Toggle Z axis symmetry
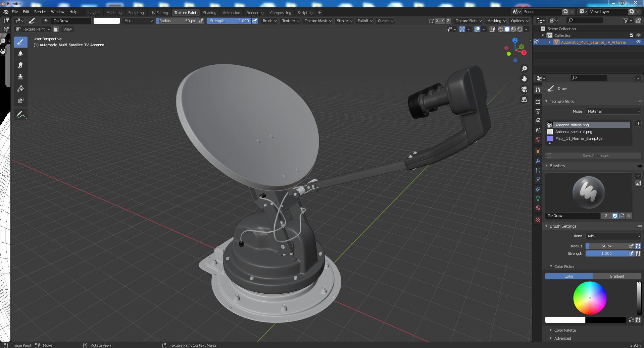 pyautogui.click(x=448, y=21)
